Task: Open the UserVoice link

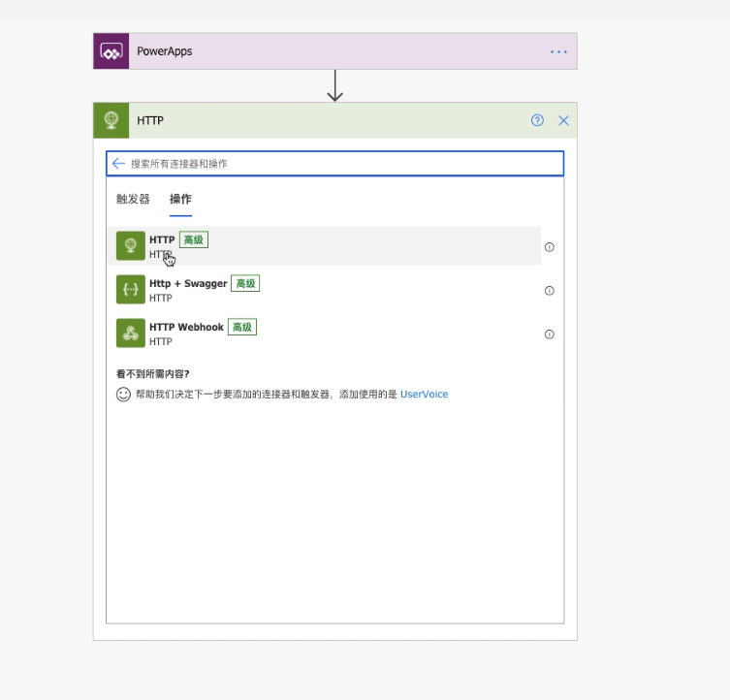Action: 424,394
